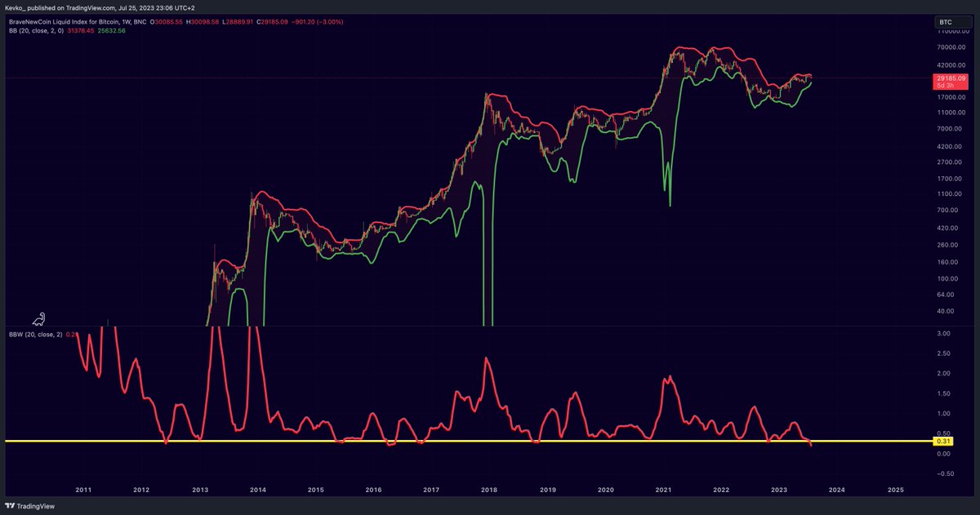Click the 4200.00 price axis label

(950, 145)
